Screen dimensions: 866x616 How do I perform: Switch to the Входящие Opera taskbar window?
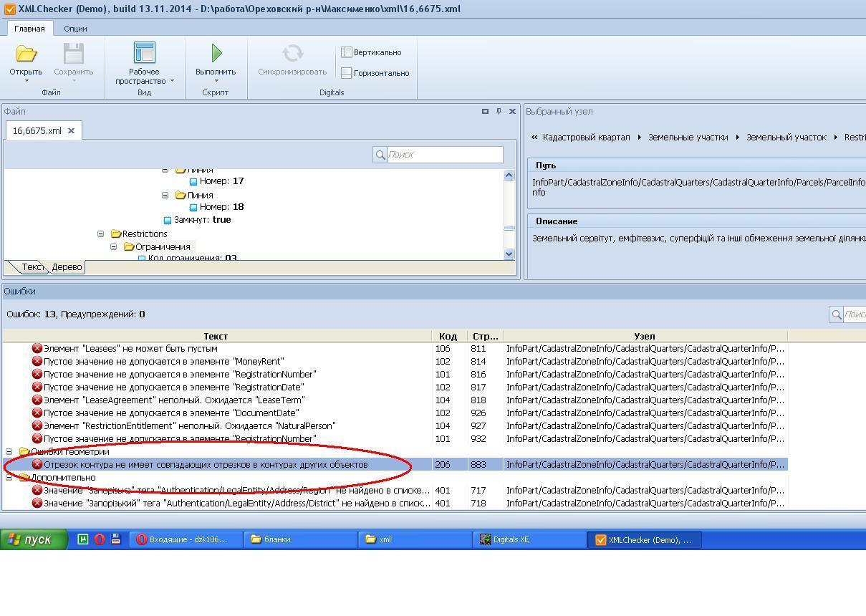185,539
